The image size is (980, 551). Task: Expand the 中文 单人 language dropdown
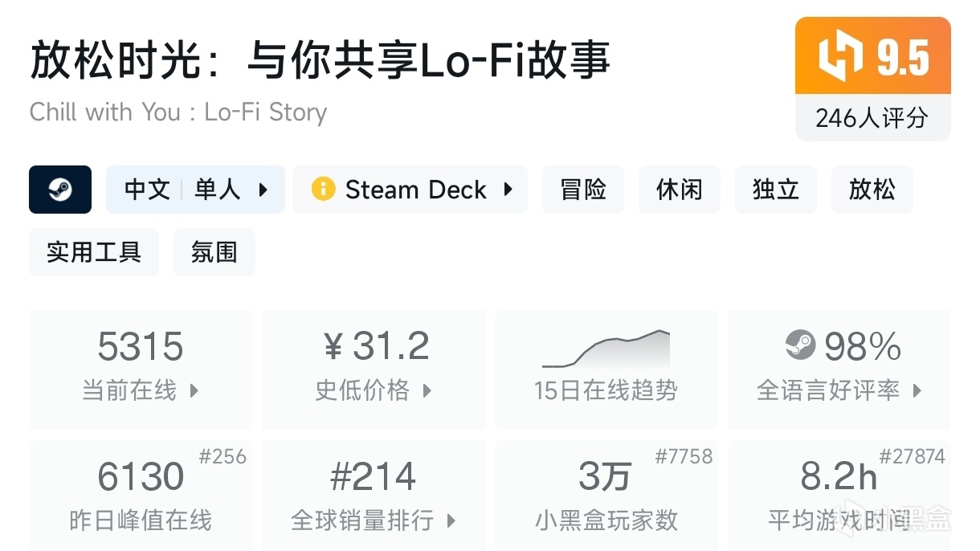(263, 190)
